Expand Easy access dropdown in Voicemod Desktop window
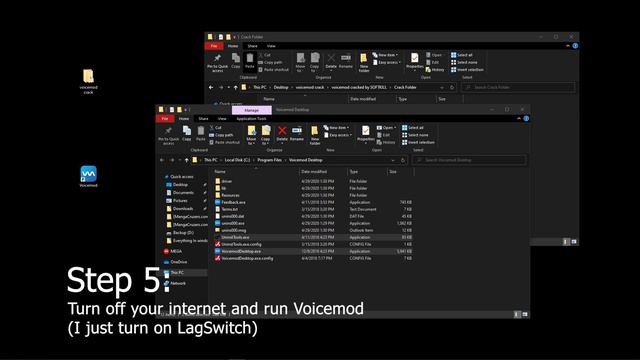640x360 pixels. pos(338,135)
